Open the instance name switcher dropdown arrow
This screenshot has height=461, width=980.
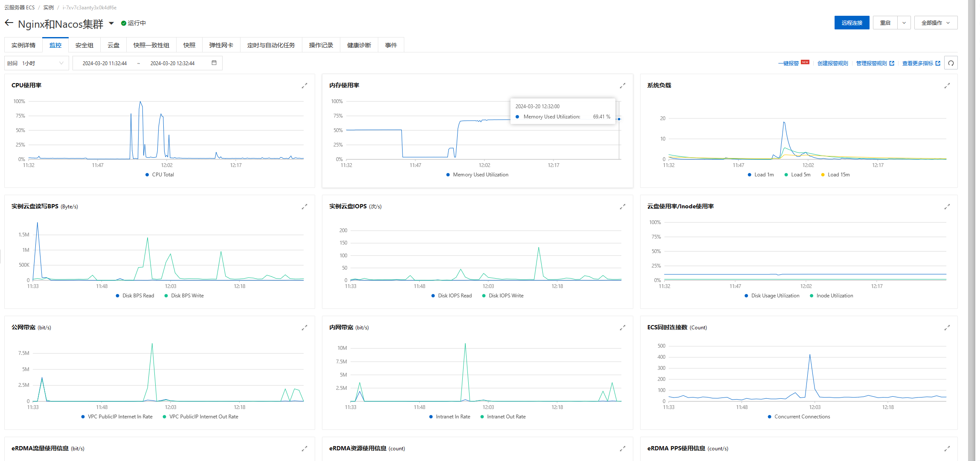click(x=111, y=23)
